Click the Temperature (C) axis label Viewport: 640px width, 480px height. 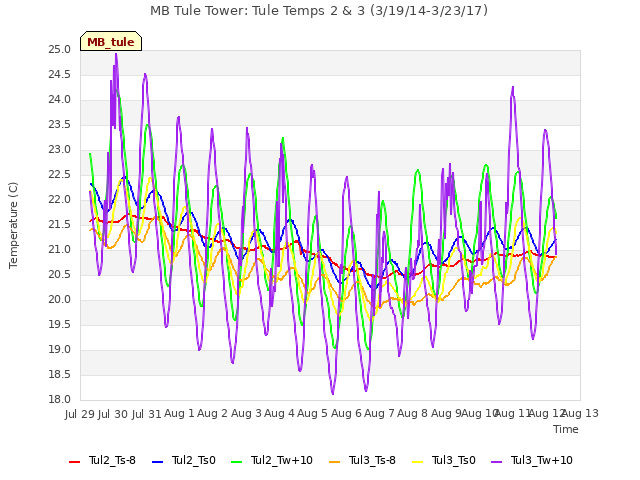tap(13, 225)
